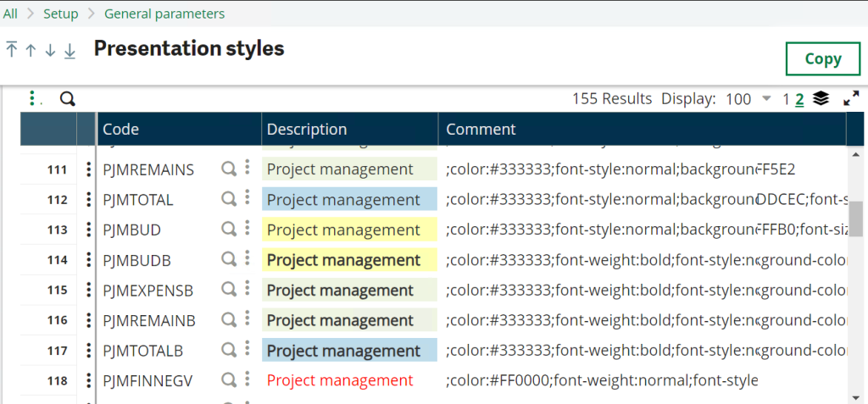868x404 pixels.
Task: Go to the next record arrow
Action: pos(50,50)
